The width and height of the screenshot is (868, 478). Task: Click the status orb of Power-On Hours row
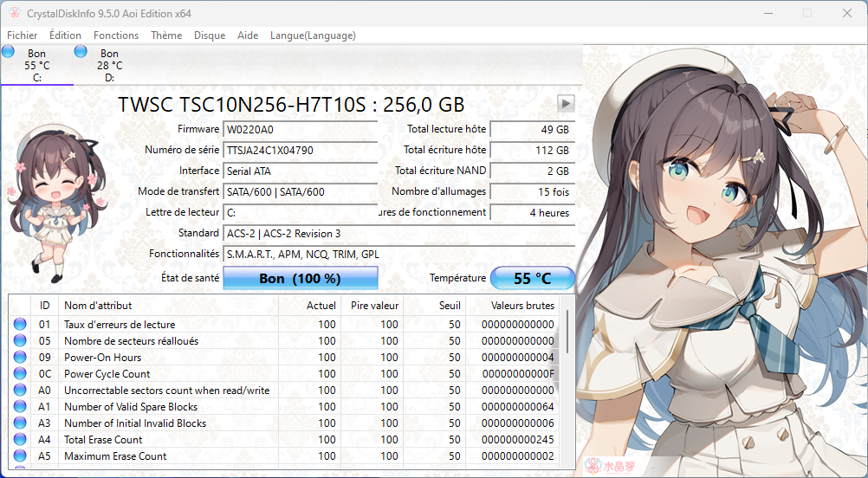tap(20, 357)
